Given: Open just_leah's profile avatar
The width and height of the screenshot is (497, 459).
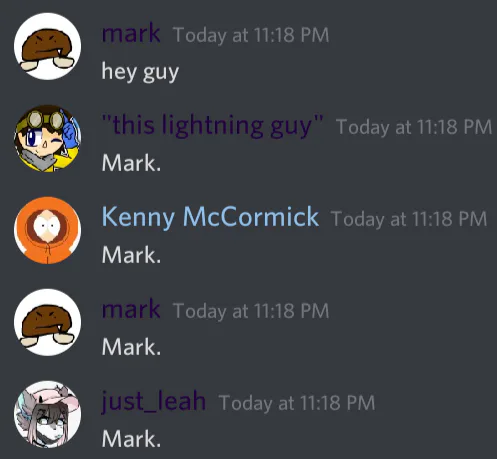Looking at the screenshot, I should pos(47,414).
